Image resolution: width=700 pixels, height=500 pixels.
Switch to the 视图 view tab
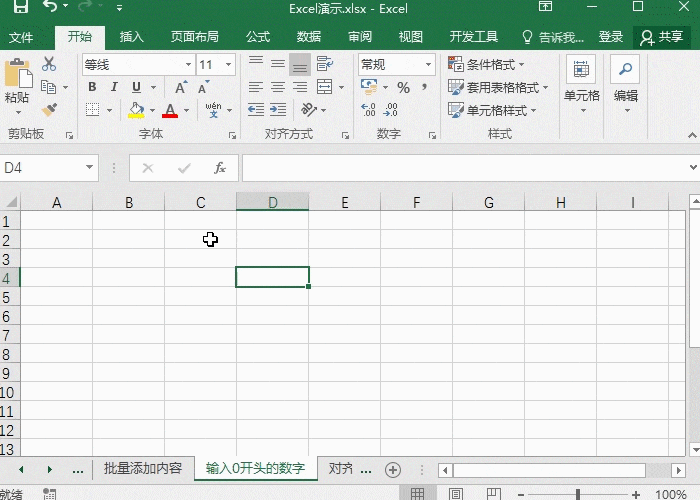[x=411, y=37]
